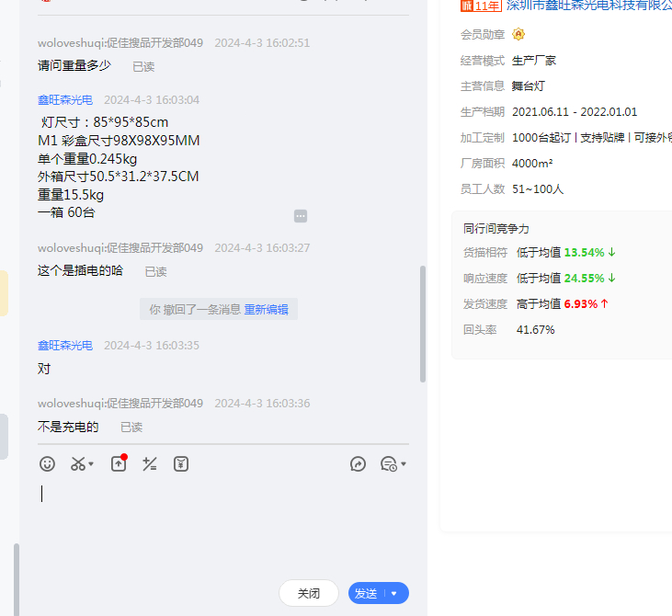Open screenshot options dropdown arrow
The height and width of the screenshot is (616, 672).
click(92, 464)
